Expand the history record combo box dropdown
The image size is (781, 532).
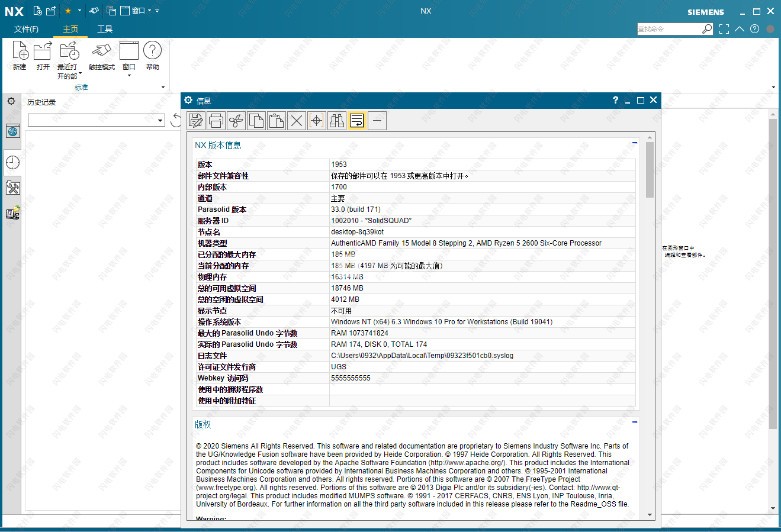[x=160, y=120]
